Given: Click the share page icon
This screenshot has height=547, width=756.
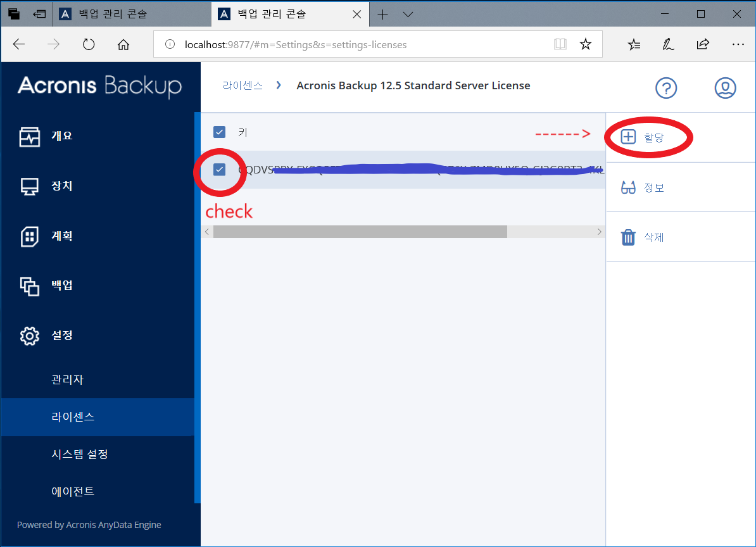Looking at the screenshot, I should click(x=703, y=44).
